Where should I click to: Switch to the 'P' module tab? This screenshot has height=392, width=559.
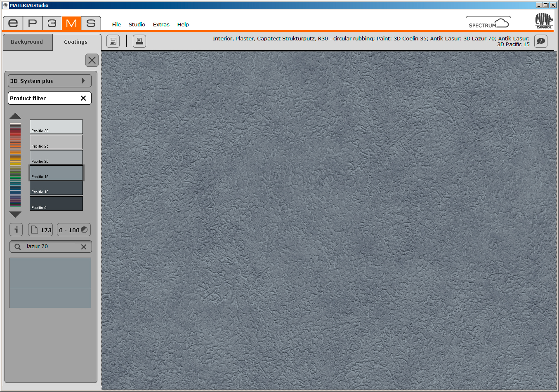click(x=33, y=23)
